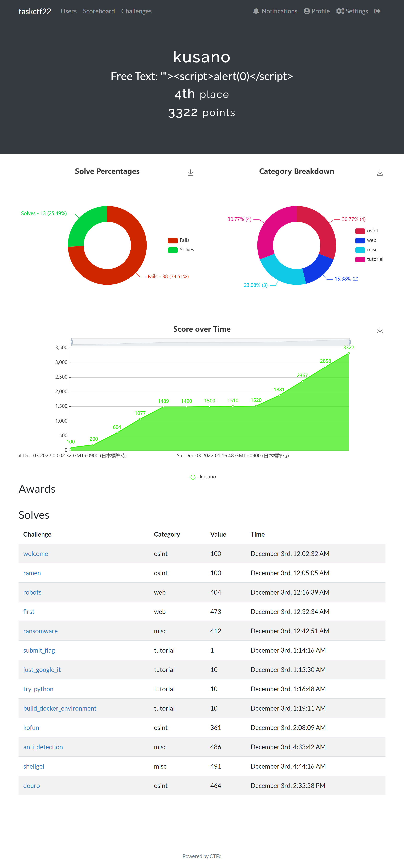Download the Category Breakdown chart image
The image size is (404, 868).
[380, 172]
